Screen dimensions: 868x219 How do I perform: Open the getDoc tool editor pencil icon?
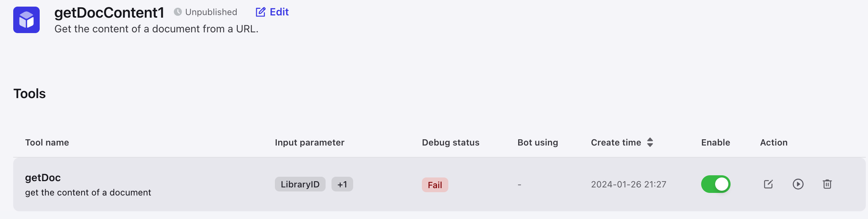point(768,184)
